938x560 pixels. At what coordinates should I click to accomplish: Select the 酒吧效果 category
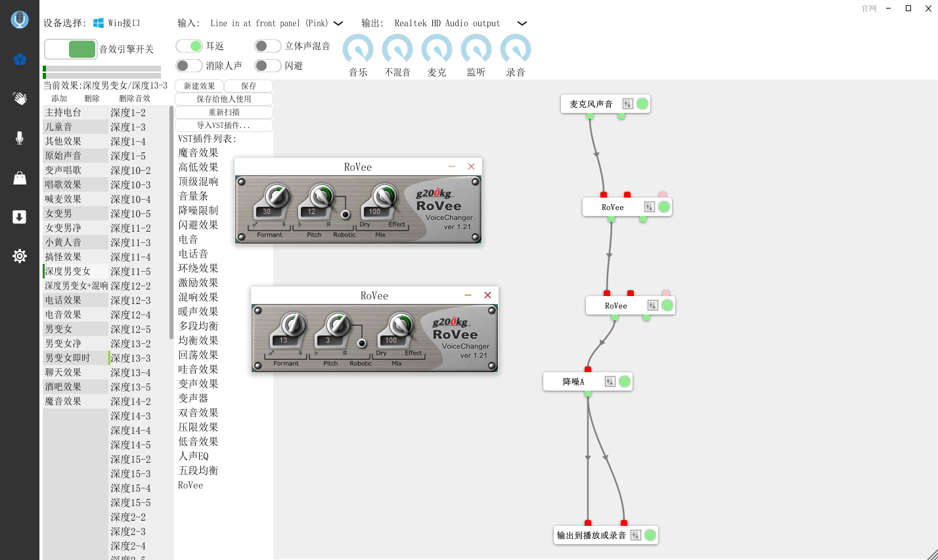click(x=76, y=387)
